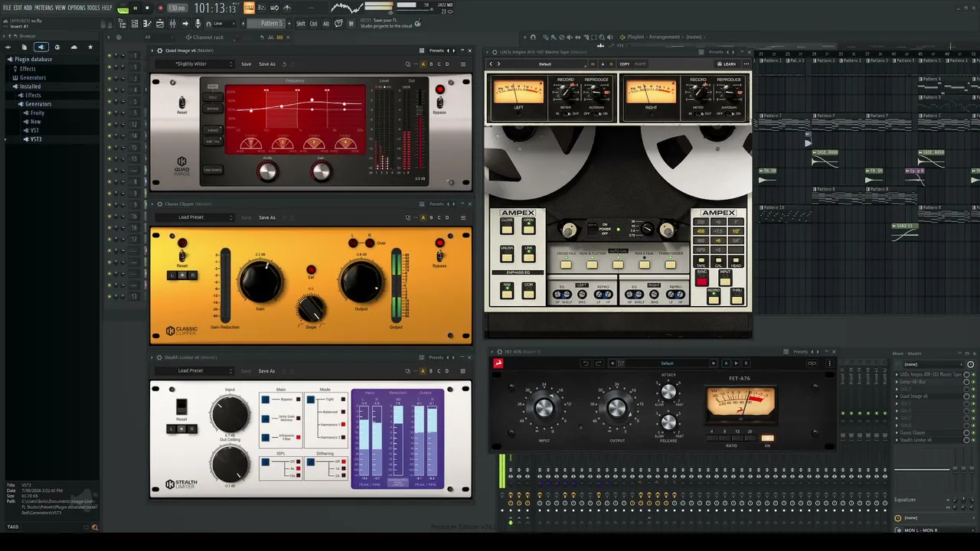Click the shopping cart icon in toolbar

click(350, 24)
